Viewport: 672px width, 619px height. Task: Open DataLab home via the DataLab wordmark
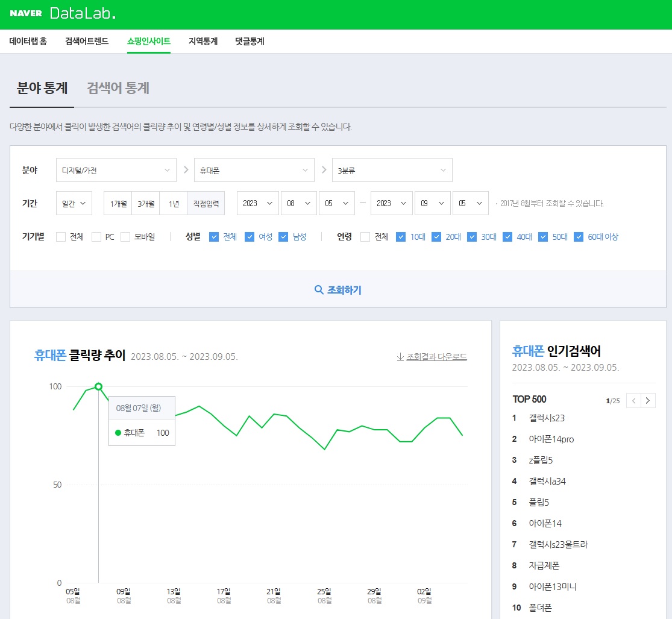(83, 13)
